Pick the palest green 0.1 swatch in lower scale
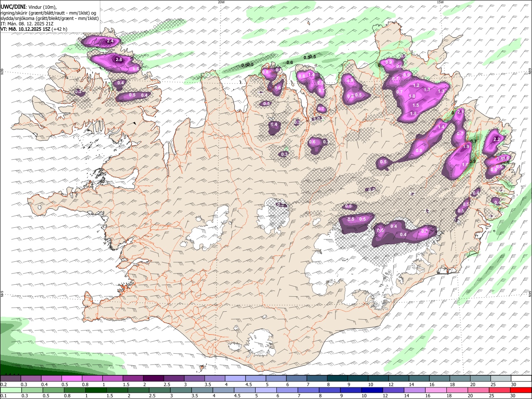Viewport: 532px width, 399px height. (x=10, y=390)
